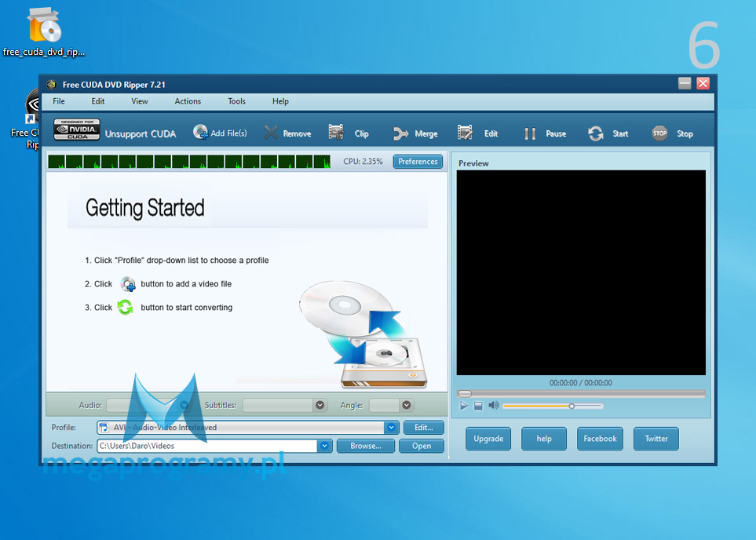Open the Actions menu

pos(188,101)
